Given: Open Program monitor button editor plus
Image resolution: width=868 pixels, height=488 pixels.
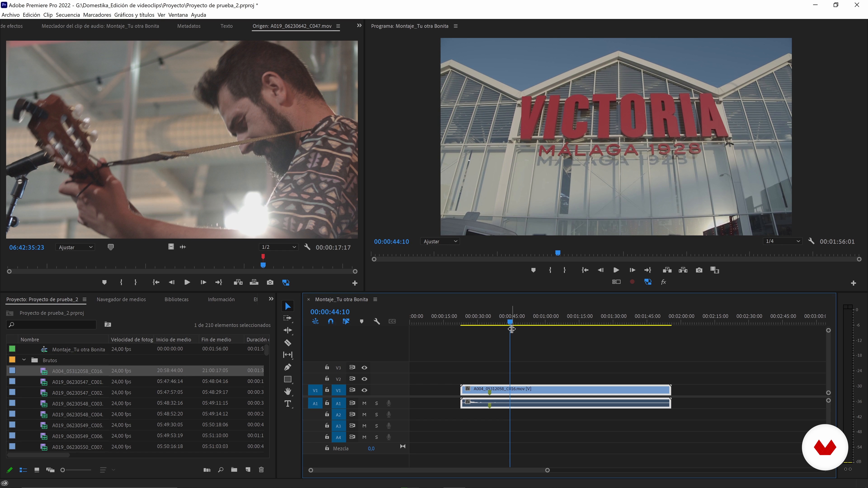Looking at the screenshot, I should pos(853,283).
